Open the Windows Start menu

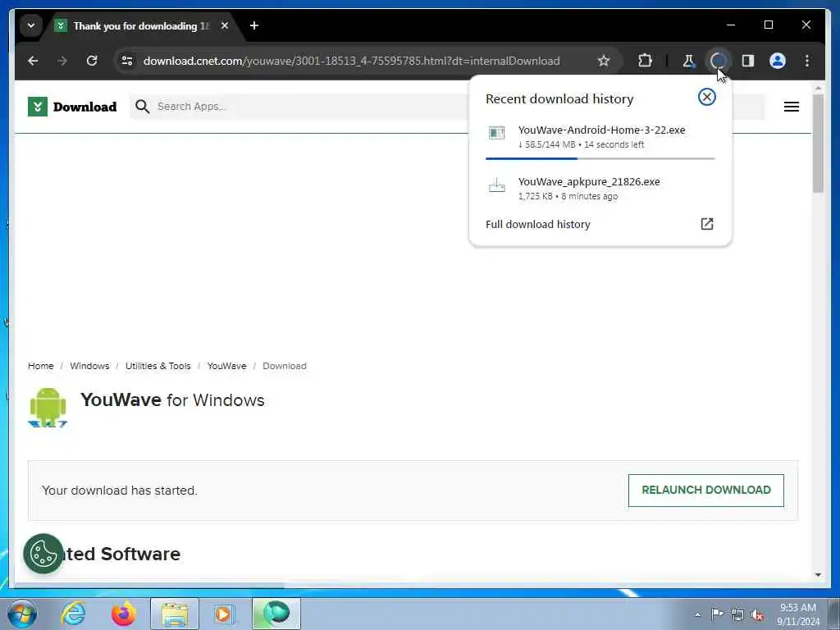(x=22, y=614)
